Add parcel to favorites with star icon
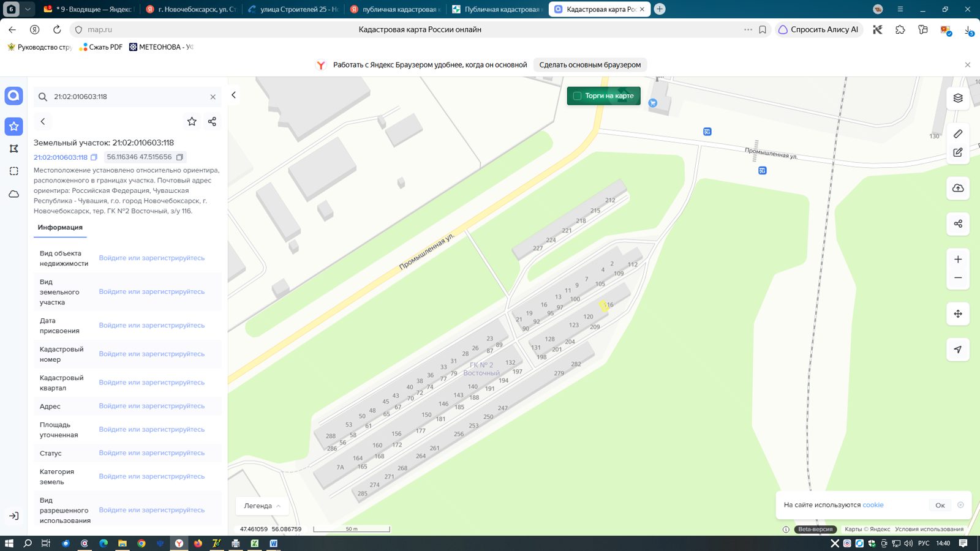980x551 pixels. coord(192,121)
